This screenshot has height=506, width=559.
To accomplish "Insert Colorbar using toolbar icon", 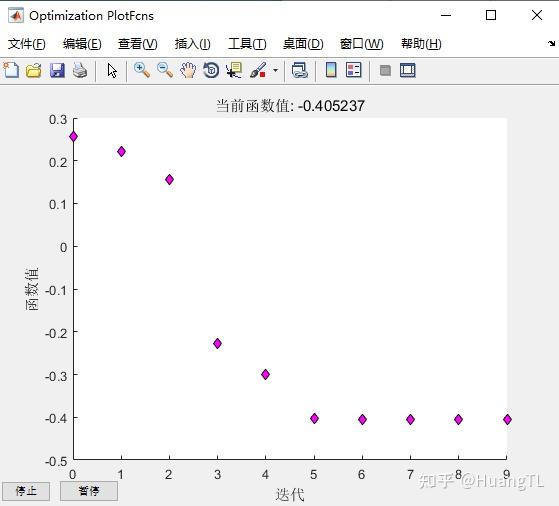I will [331, 70].
